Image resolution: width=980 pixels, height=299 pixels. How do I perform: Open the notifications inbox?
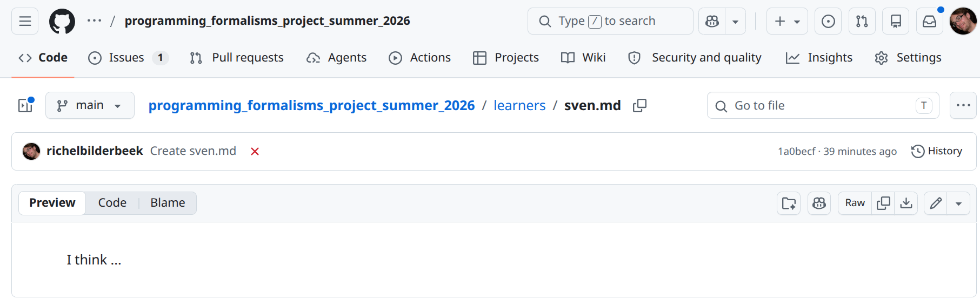(929, 22)
